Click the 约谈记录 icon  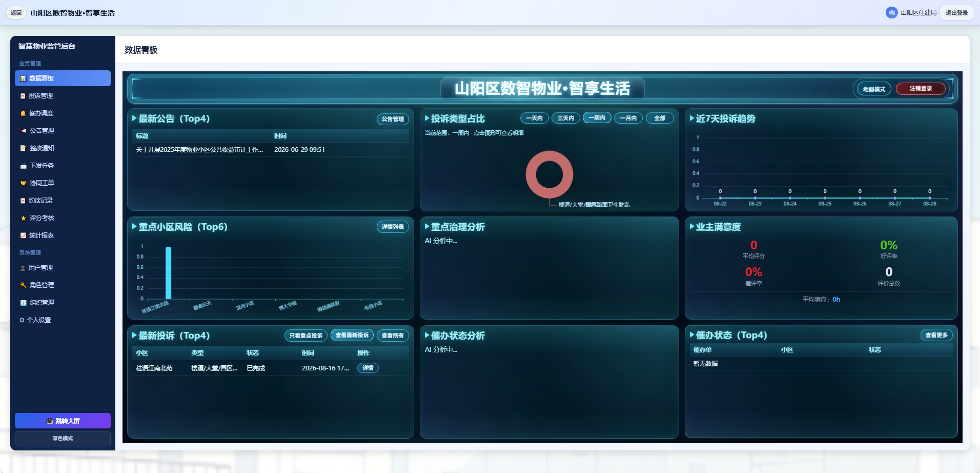[x=23, y=201]
